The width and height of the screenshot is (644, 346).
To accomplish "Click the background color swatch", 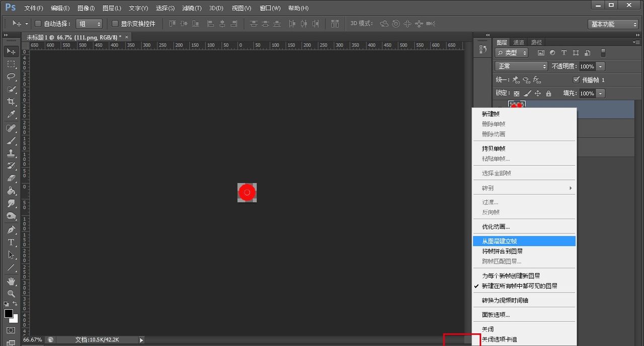I will click(15, 320).
